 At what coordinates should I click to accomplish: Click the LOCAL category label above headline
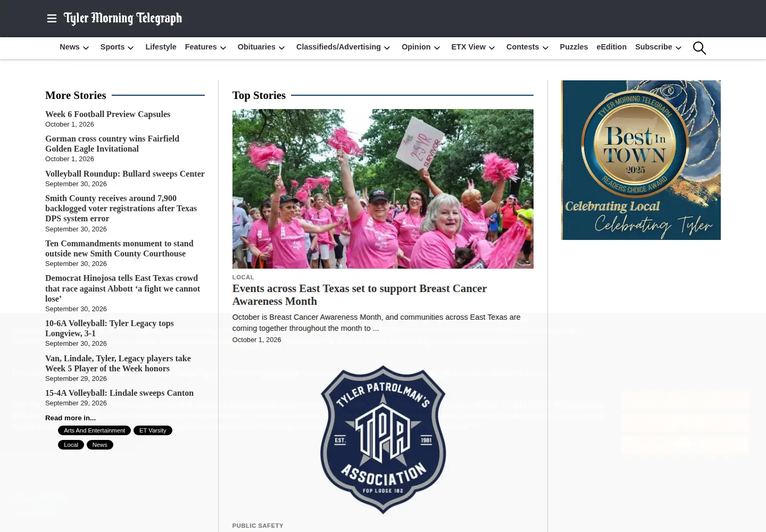pos(243,277)
